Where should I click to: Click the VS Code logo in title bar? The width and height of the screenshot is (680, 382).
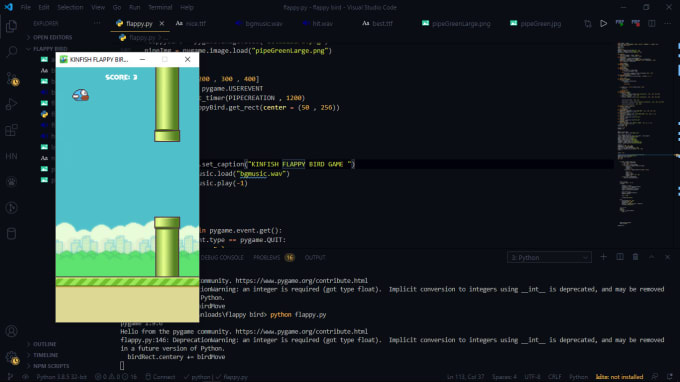coord(8,7)
